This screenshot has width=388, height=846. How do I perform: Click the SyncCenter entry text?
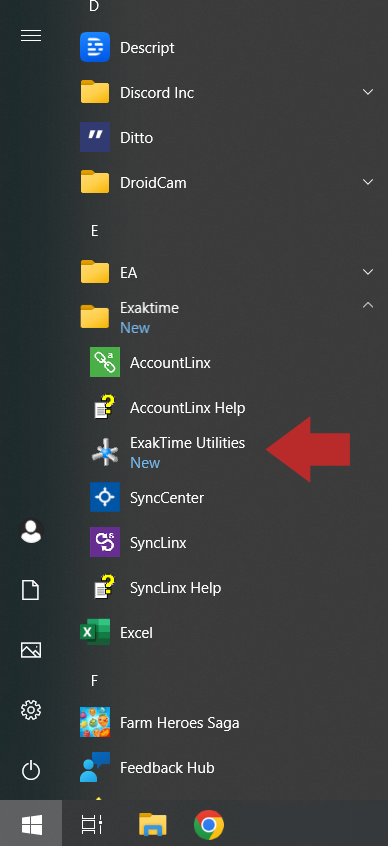click(167, 498)
